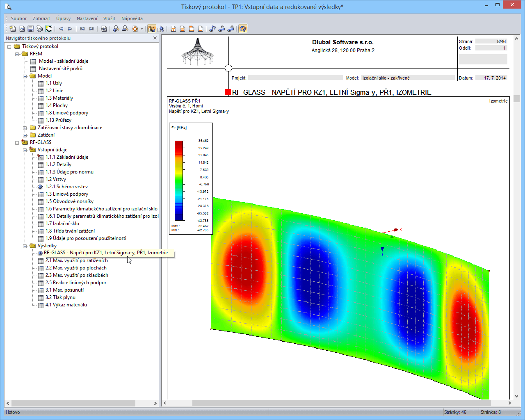Select '4.1 Výkaz materiálu' item

coord(66,305)
